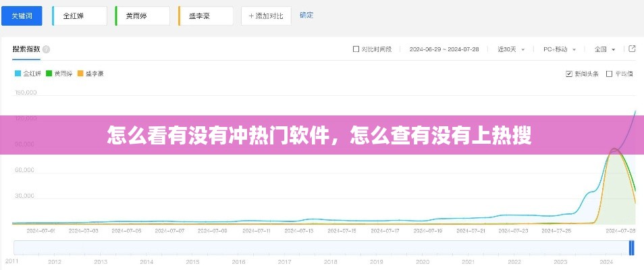Viewport: 644px width, 270px height.
Task: Check the 平均值 checkbox
Action: (x=609, y=74)
